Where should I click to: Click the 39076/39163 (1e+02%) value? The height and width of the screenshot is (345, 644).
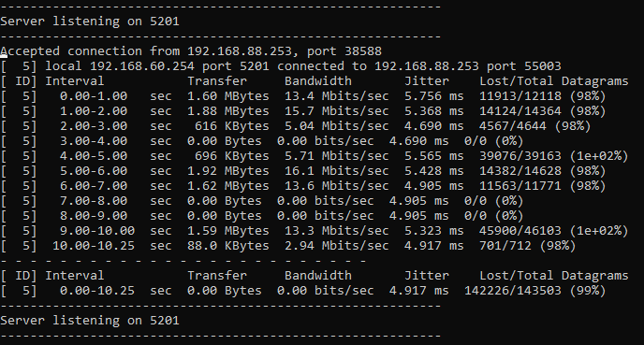(553, 156)
